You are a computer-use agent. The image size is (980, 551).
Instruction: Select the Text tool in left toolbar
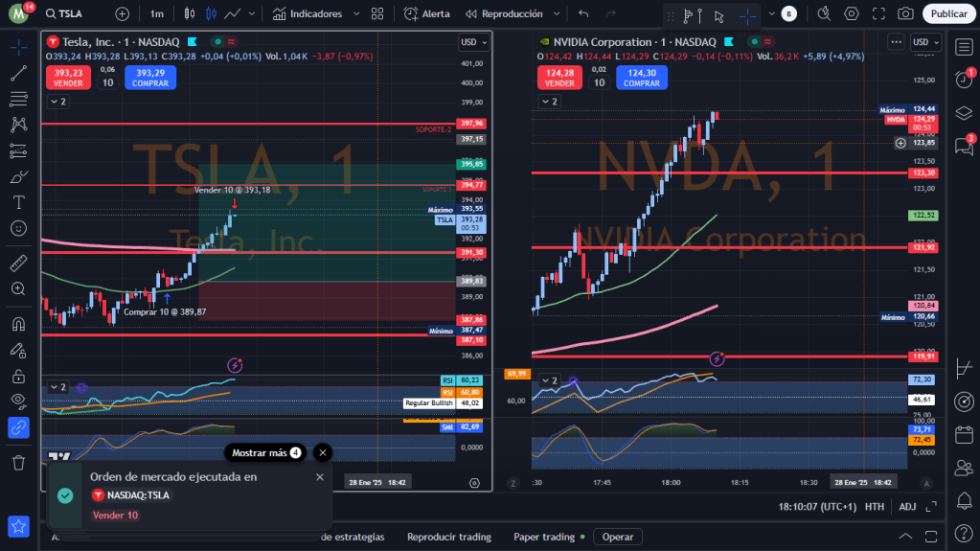[x=18, y=202]
